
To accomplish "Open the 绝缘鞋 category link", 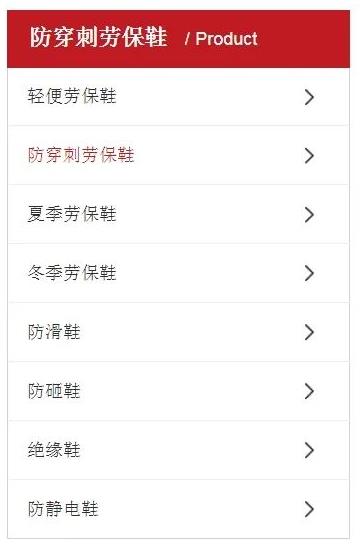I will coord(54,450).
